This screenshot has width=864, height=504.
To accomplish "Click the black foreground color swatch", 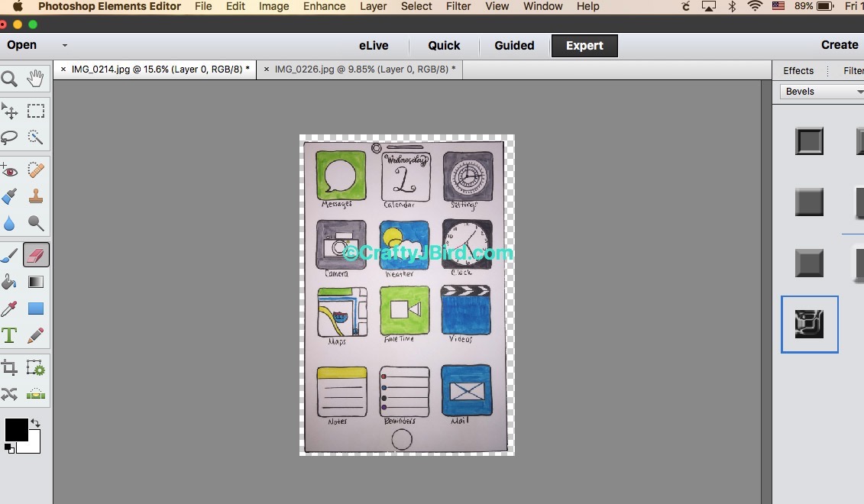I will click(x=16, y=429).
